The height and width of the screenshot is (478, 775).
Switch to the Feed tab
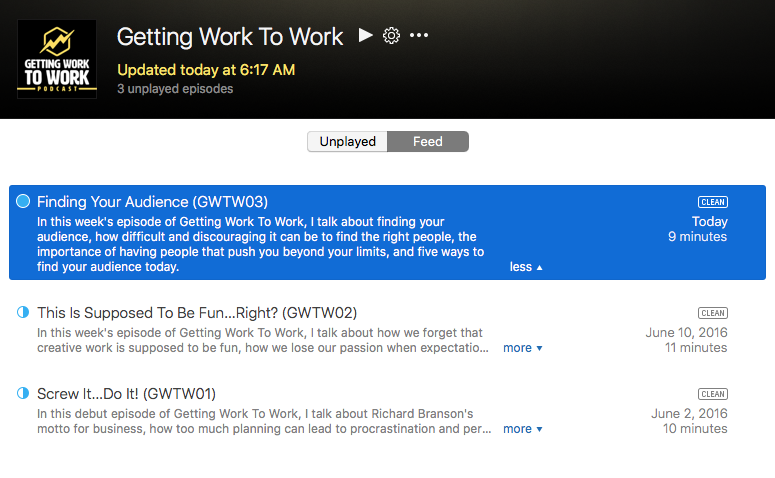pyautogui.click(x=428, y=142)
